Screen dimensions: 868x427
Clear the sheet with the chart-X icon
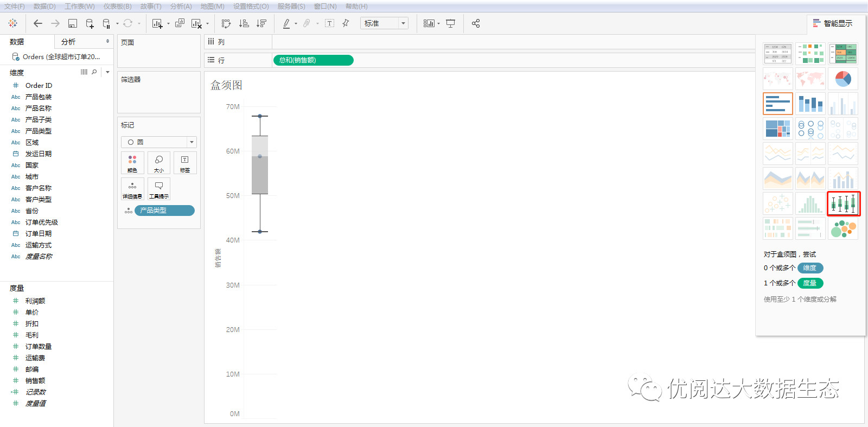196,23
